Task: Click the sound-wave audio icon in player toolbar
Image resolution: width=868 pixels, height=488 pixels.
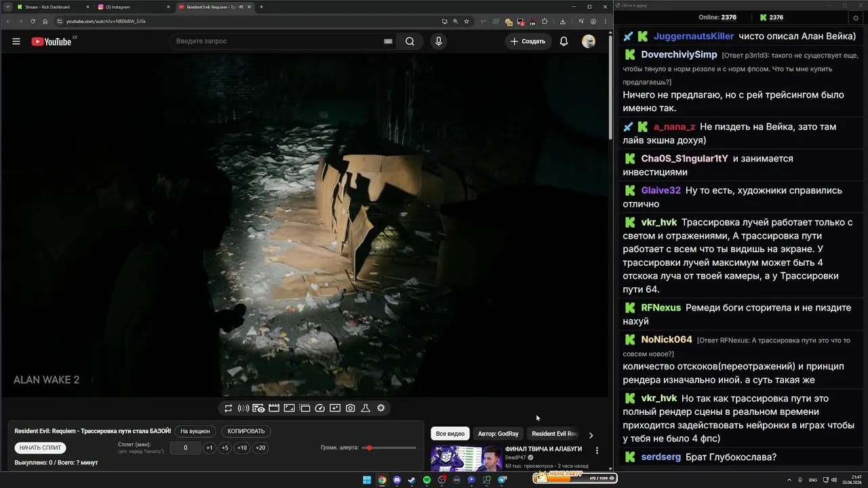Action: 243,408
